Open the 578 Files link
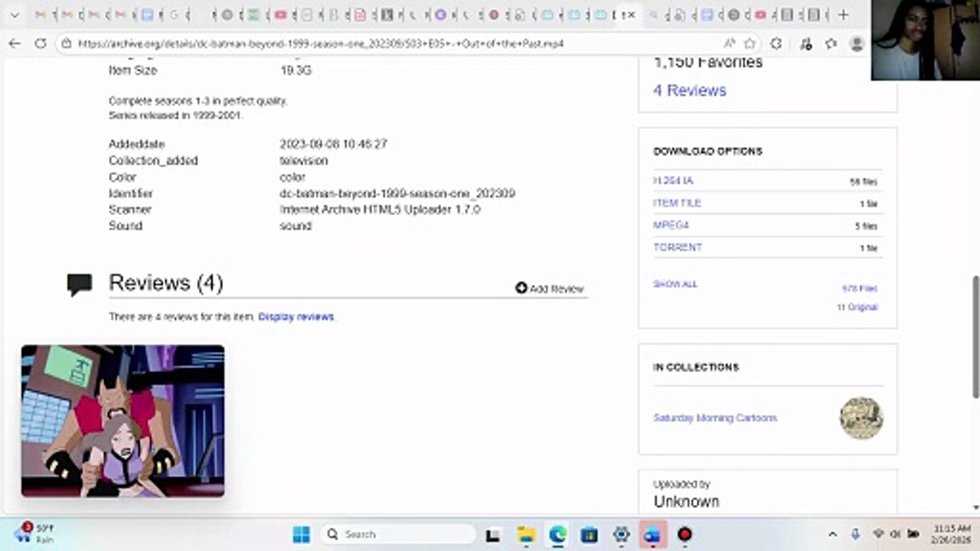 coord(860,289)
